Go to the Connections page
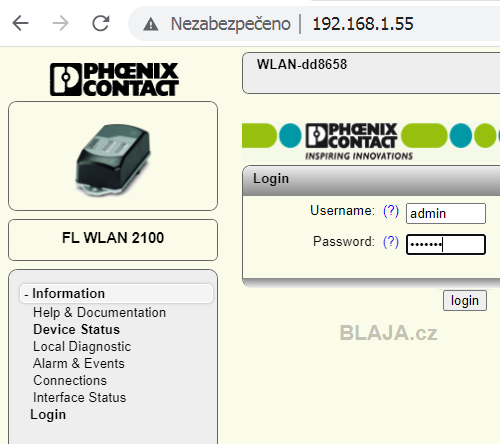The height and width of the screenshot is (444, 500). click(x=70, y=380)
